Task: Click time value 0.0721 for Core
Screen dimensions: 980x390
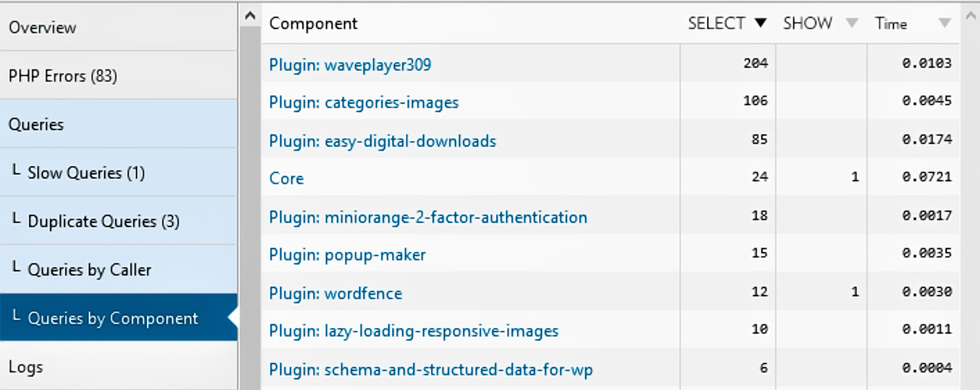Action: tap(927, 177)
